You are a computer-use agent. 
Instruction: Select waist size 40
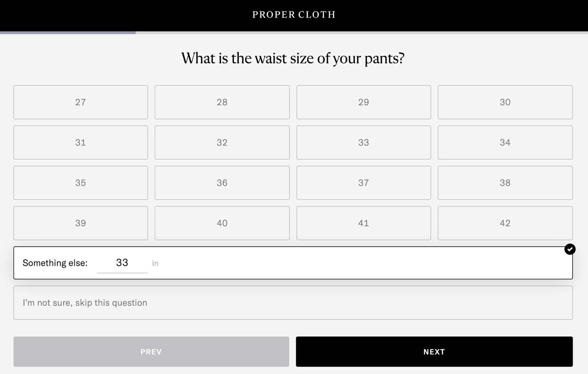[x=222, y=223]
